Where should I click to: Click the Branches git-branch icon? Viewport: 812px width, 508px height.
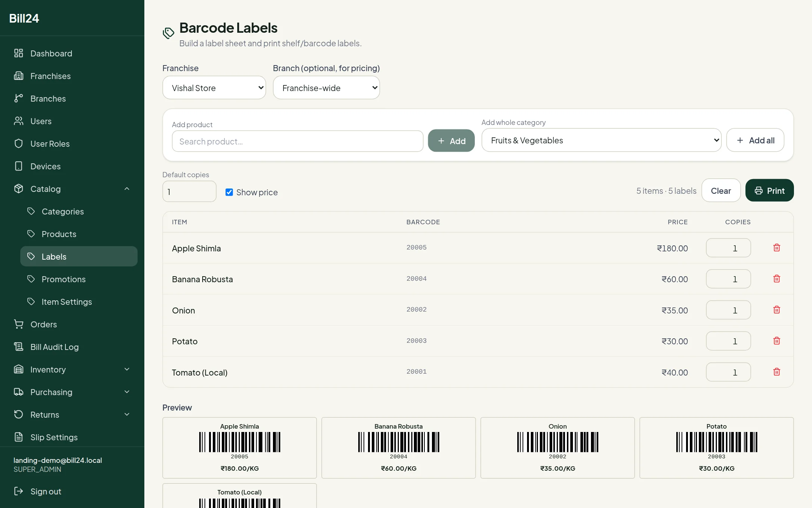click(18, 98)
